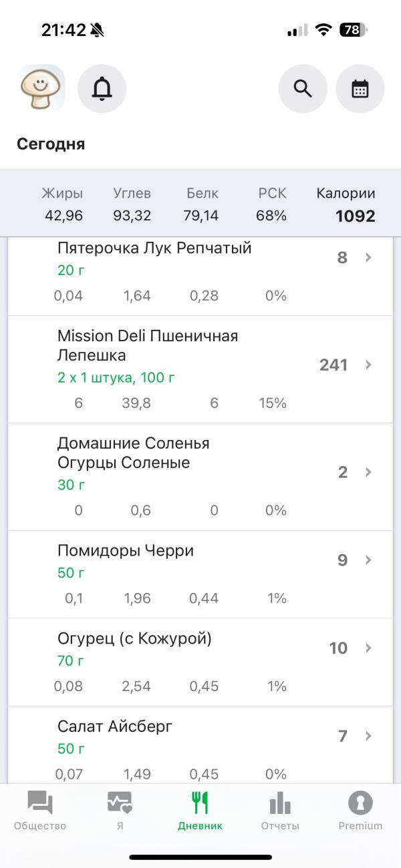Open the Premium keyhole icon
This screenshot has height=868, width=401.
point(360,803)
